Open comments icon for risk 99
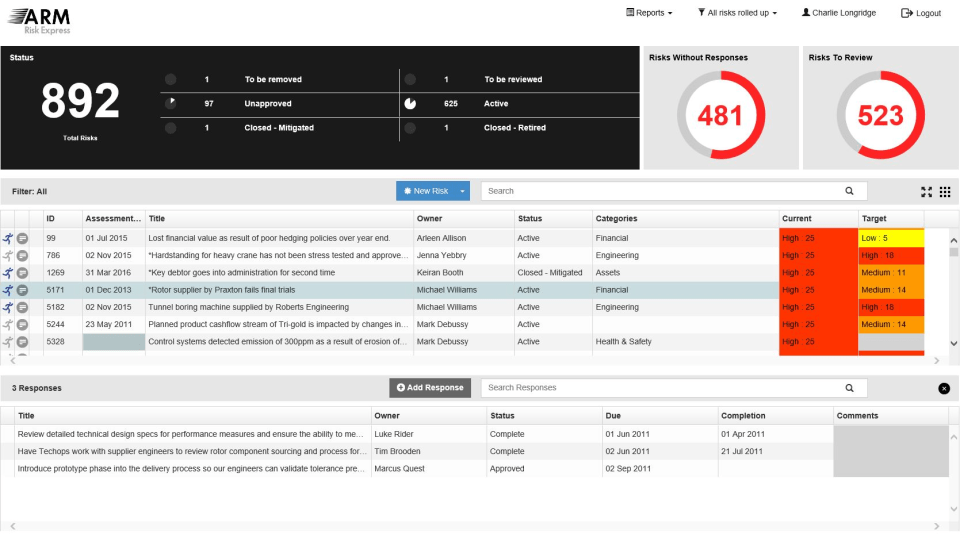The height and width of the screenshot is (534, 960). click(22, 238)
